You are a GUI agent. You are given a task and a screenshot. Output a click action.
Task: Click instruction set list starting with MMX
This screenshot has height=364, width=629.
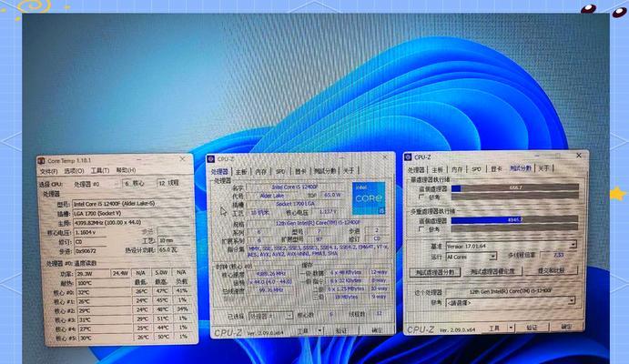(318, 251)
